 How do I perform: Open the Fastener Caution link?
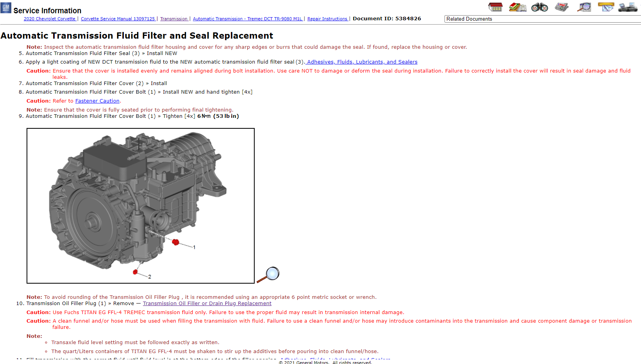pos(97,101)
